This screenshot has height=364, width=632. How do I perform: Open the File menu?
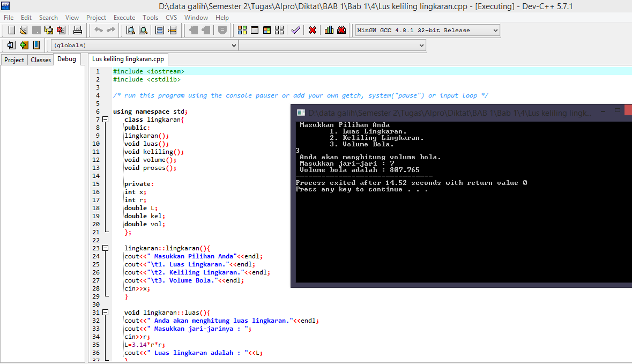click(x=9, y=18)
